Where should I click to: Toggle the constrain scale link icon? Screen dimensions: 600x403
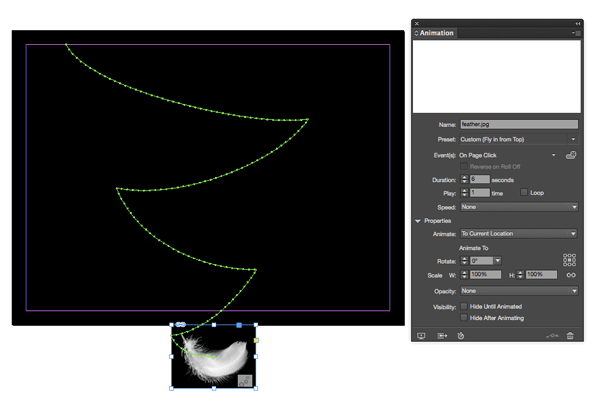click(571, 275)
